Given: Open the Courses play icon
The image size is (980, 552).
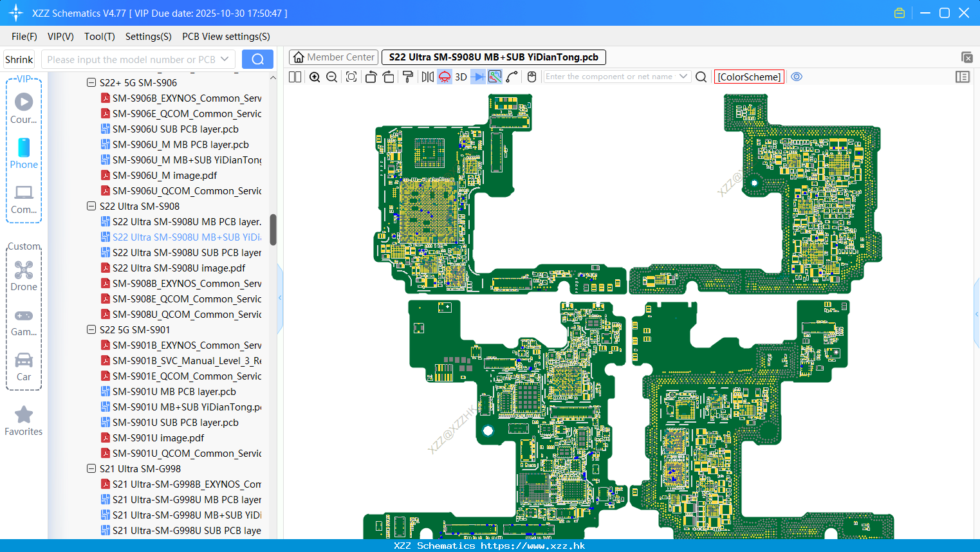Looking at the screenshot, I should coord(24,102).
